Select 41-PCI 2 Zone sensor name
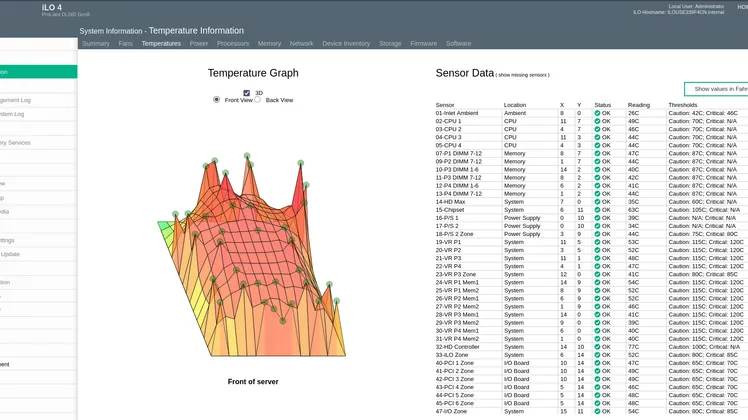Image resolution: width=748 pixels, height=420 pixels. pyautogui.click(x=455, y=371)
